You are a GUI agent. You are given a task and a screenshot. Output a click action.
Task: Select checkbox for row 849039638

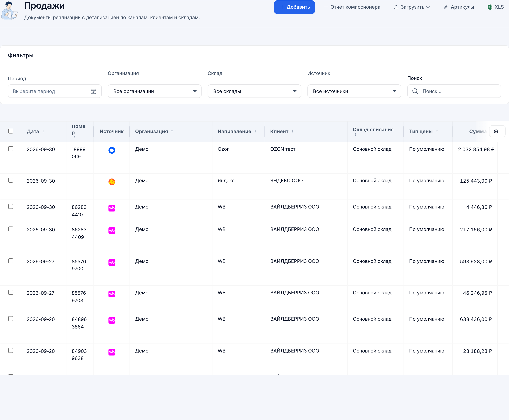coord(11,350)
